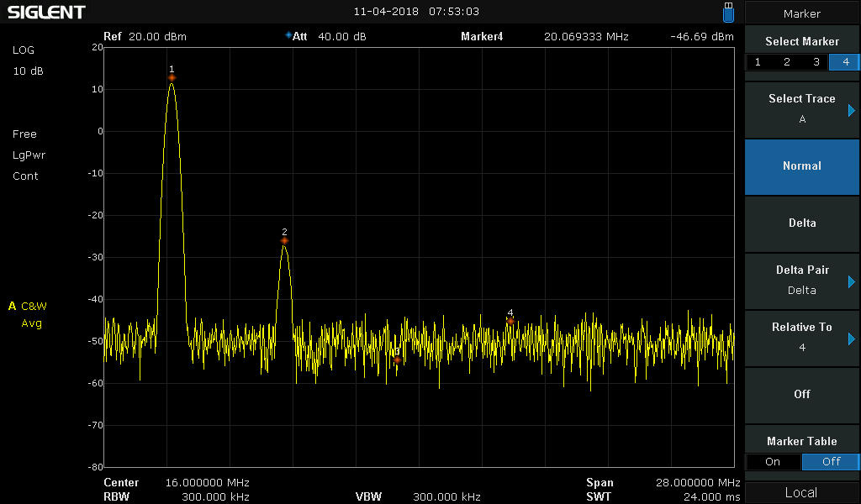This screenshot has width=861, height=504.
Task: Click the date and time display
Action: (x=416, y=12)
